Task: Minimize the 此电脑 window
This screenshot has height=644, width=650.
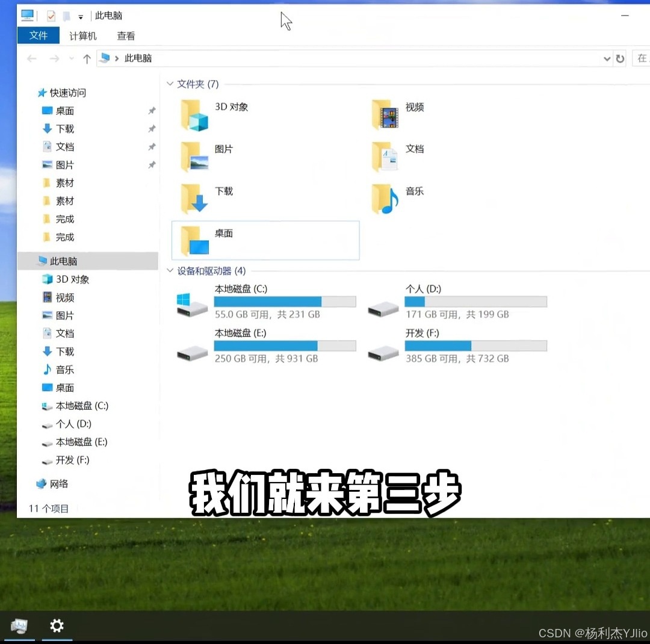Action: click(625, 16)
